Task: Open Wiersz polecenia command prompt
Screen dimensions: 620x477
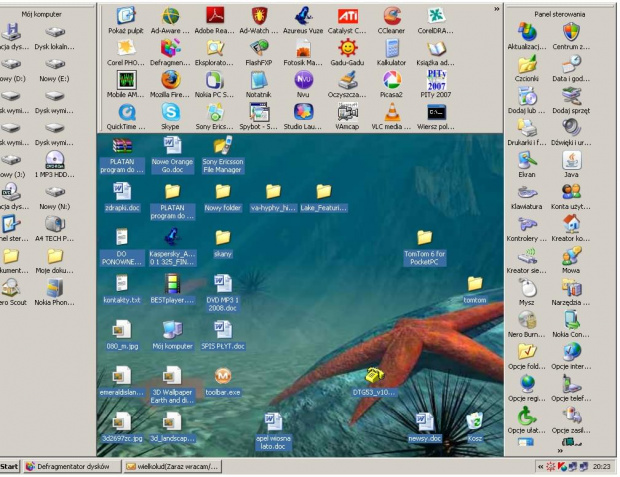Action: (x=436, y=117)
